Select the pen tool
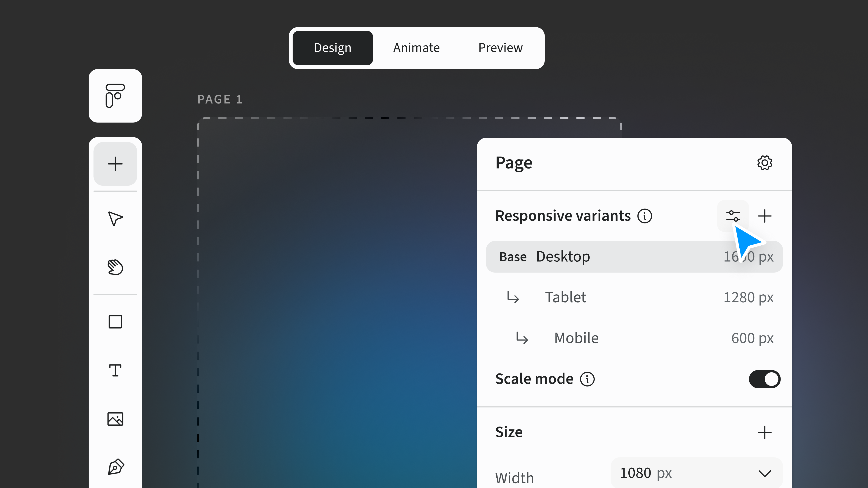Screen dimensions: 868x488 [116, 467]
